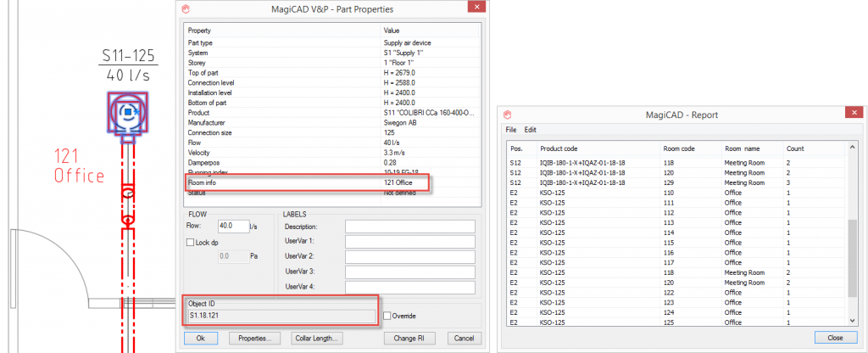Select the Damperpos property row

coord(332,162)
